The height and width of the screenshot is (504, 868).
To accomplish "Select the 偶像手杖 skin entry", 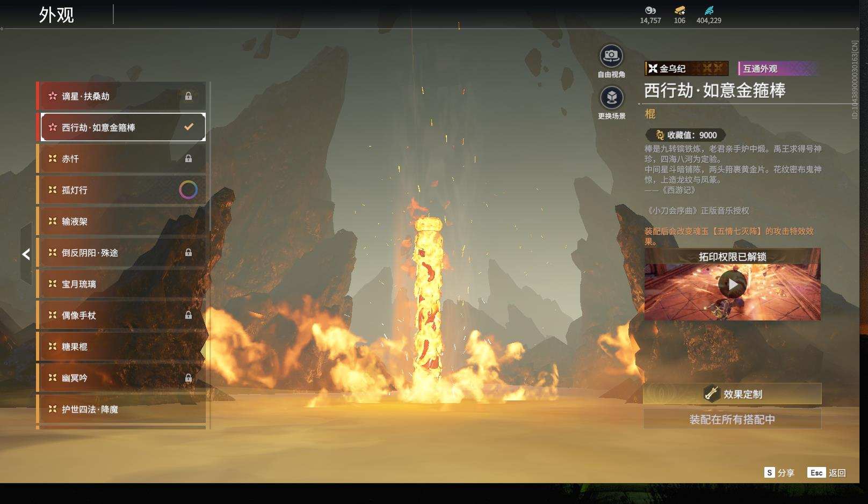I will tap(121, 315).
